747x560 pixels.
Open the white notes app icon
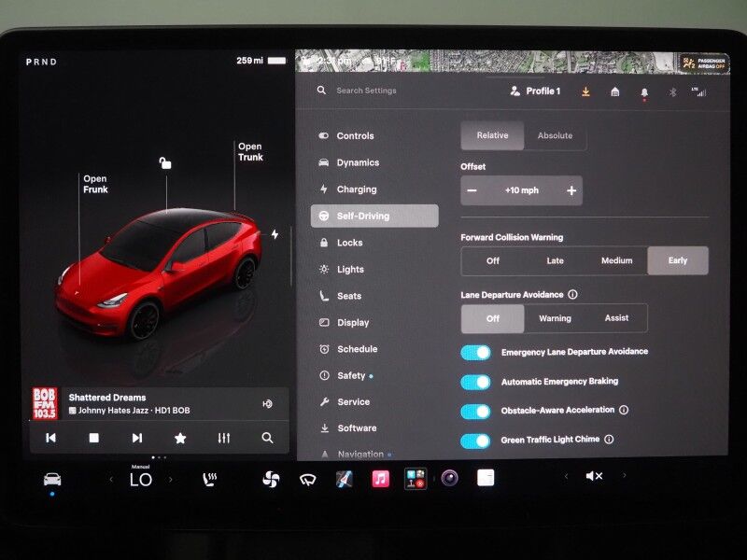[486, 478]
